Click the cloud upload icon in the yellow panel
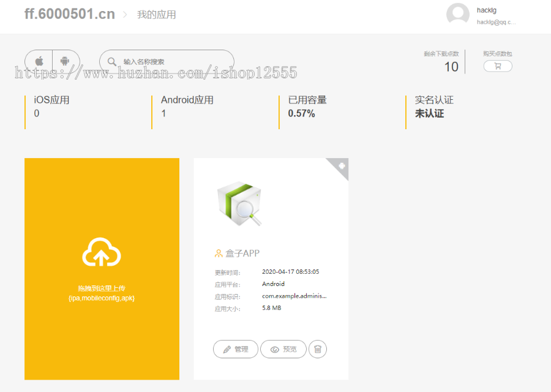The height and width of the screenshot is (392, 551). click(x=102, y=253)
